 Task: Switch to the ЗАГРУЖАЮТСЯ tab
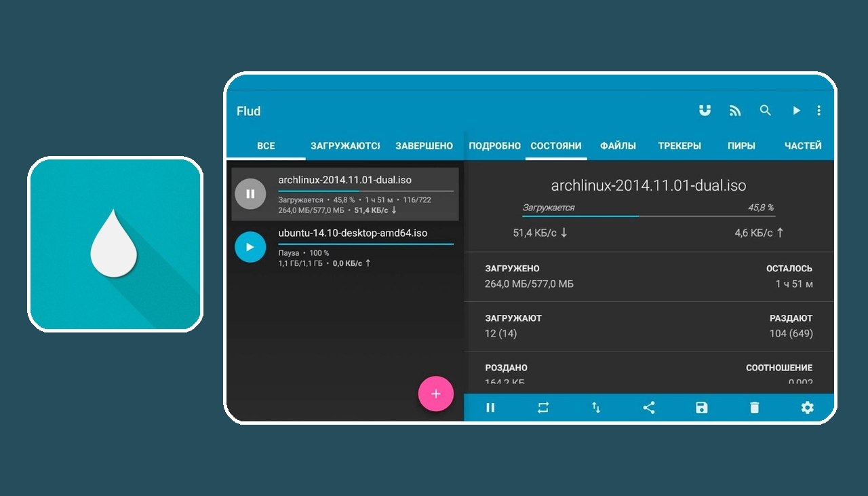(345, 146)
